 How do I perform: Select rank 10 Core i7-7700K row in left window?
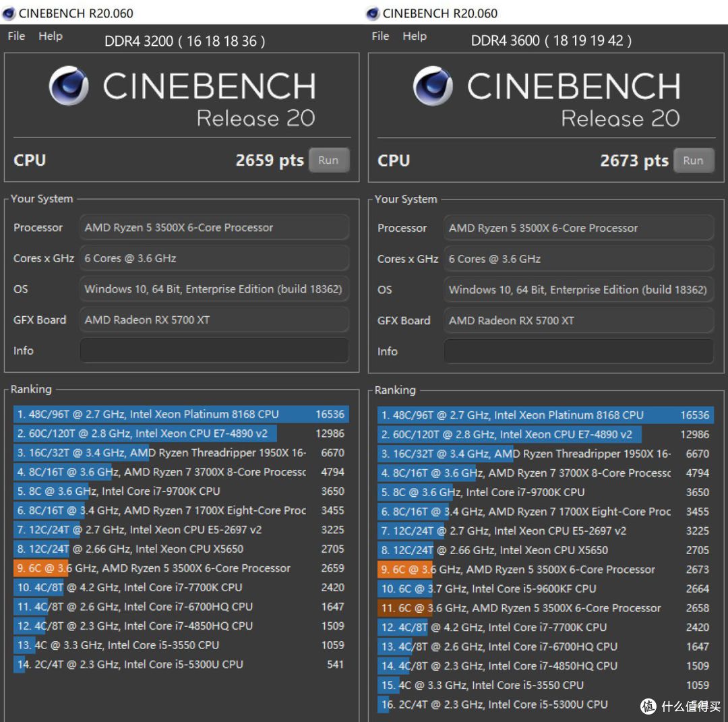coord(181,587)
